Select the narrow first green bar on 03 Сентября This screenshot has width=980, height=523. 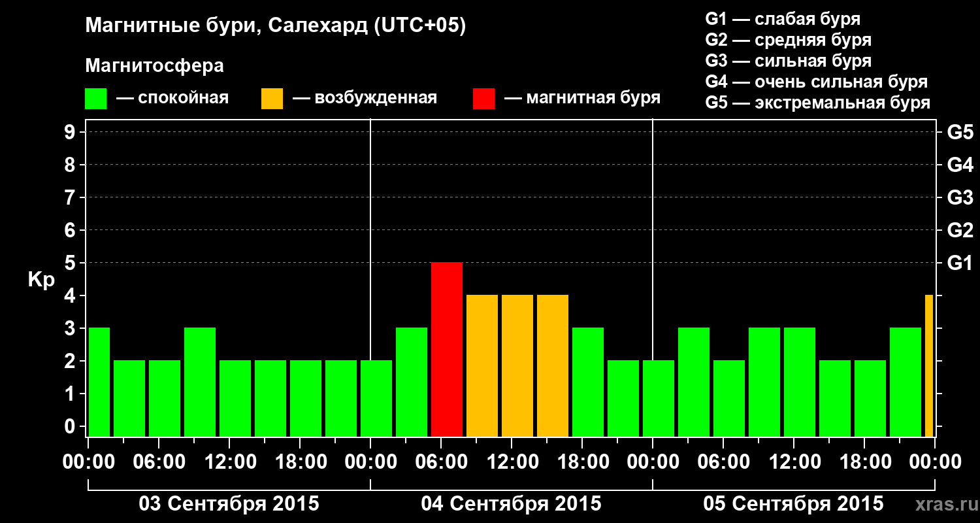tap(99, 382)
